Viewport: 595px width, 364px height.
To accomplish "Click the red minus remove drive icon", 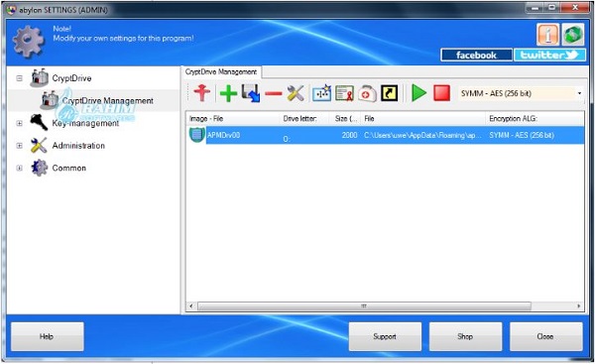I will coord(274,93).
